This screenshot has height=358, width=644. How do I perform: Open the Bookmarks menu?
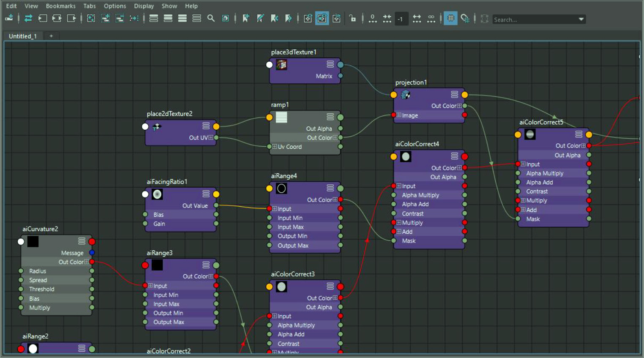(x=61, y=6)
